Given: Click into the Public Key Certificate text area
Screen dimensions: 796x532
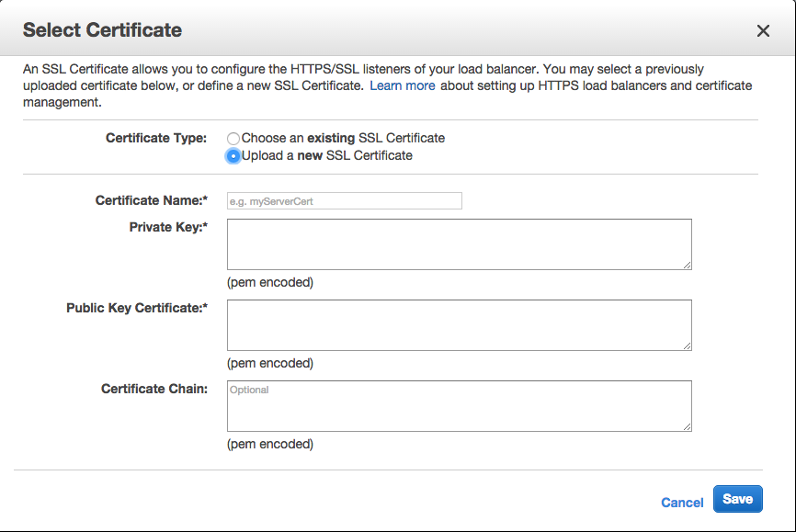Looking at the screenshot, I should coord(459,325).
